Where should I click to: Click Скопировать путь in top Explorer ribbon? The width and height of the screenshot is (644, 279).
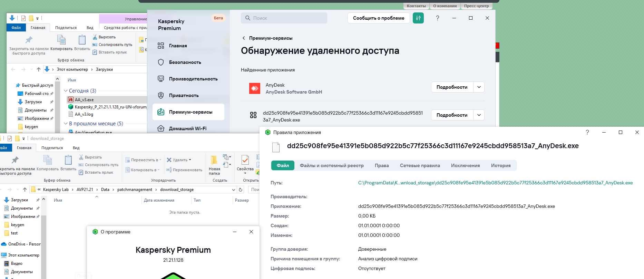112,45
